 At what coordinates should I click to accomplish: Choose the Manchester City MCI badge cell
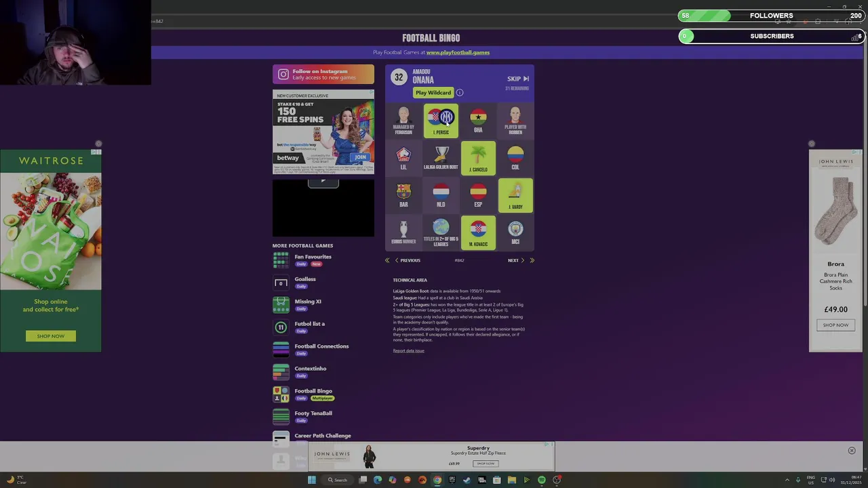click(x=515, y=232)
